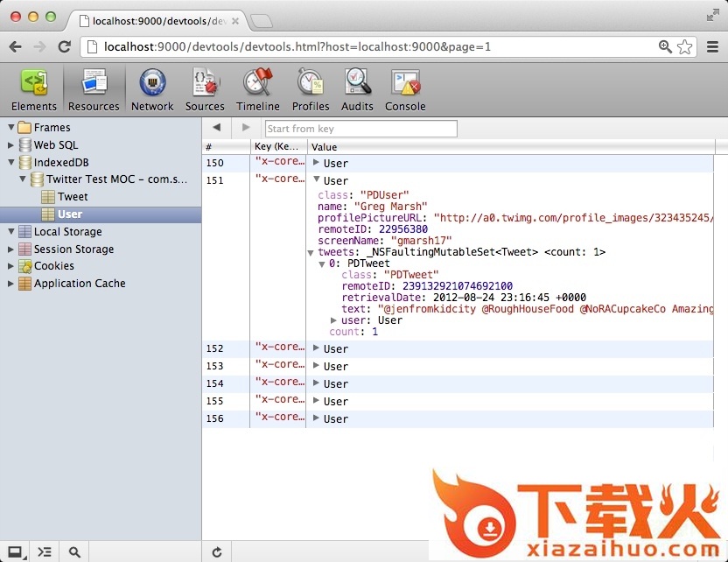Screen dimensions: 728x562
Task: Dock devtools to main window
Action: pyautogui.click(x=16, y=552)
